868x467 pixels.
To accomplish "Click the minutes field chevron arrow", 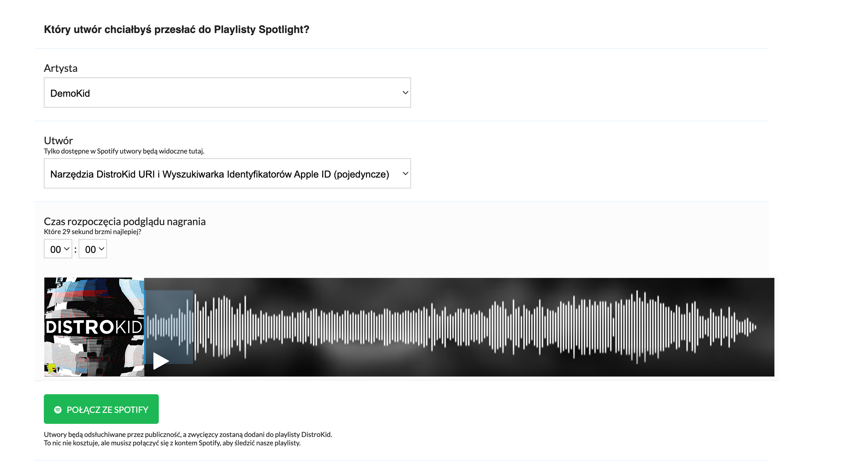I will coord(67,249).
